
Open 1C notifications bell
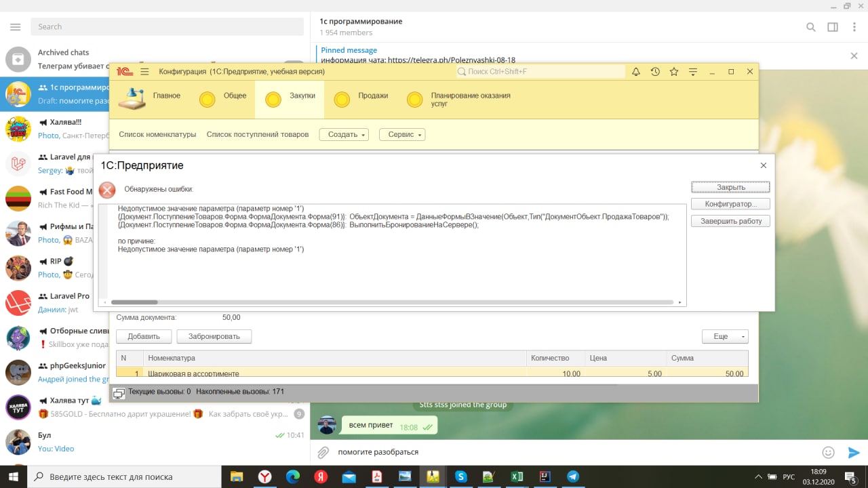(x=636, y=71)
